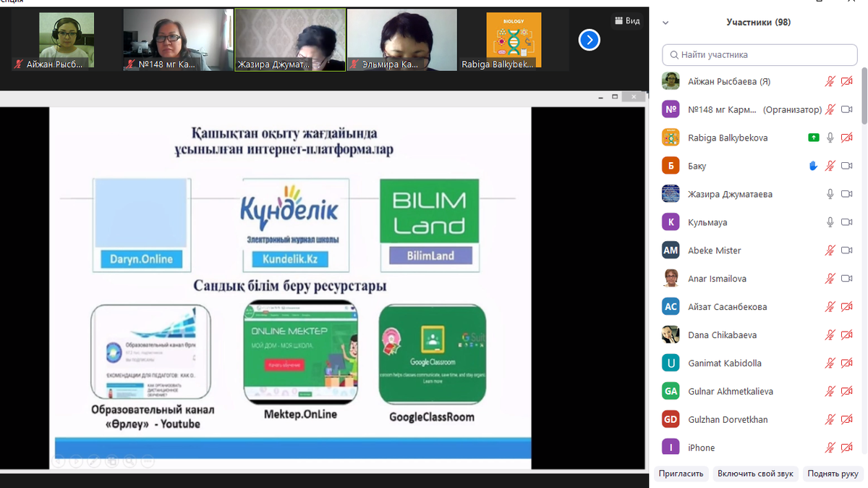Click Rabiga Balkybekova's green screen share icon
868x488 pixels.
tap(814, 138)
